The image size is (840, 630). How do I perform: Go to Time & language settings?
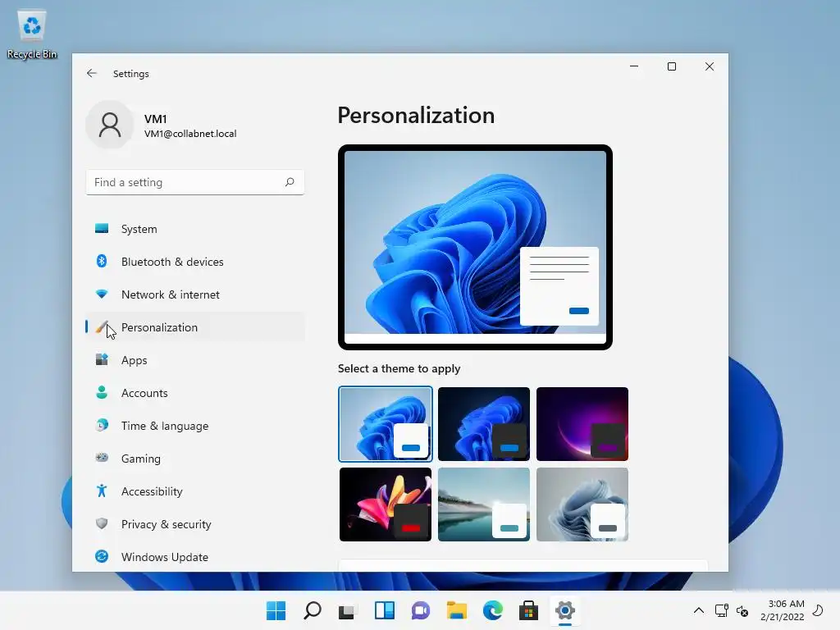[195, 426]
